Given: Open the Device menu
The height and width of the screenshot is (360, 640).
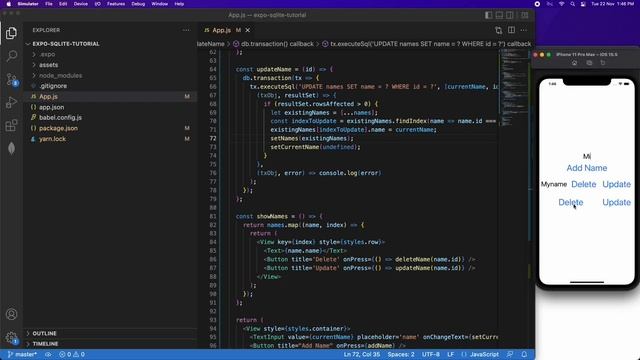Looking at the screenshot, I should [80, 4].
